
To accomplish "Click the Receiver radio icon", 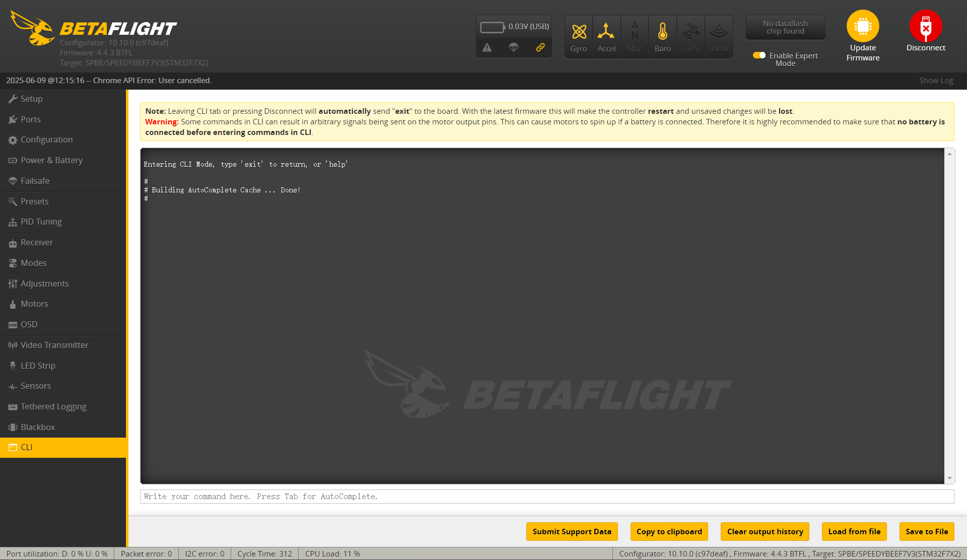I will click(x=13, y=243).
